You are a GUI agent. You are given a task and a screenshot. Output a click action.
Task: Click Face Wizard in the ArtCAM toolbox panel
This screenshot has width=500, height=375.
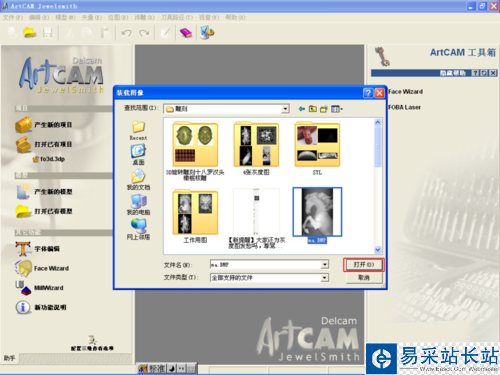click(405, 91)
